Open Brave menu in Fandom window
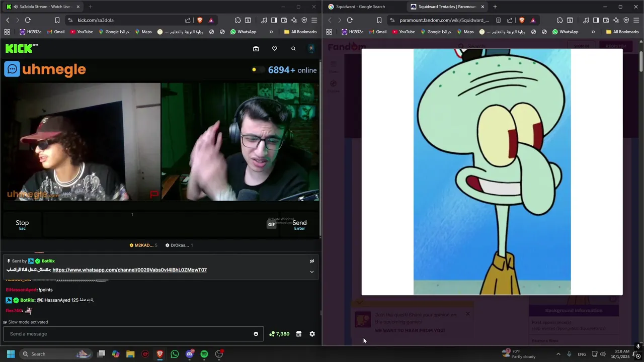This screenshot has height=362, width=644. (x=636, y=20)
